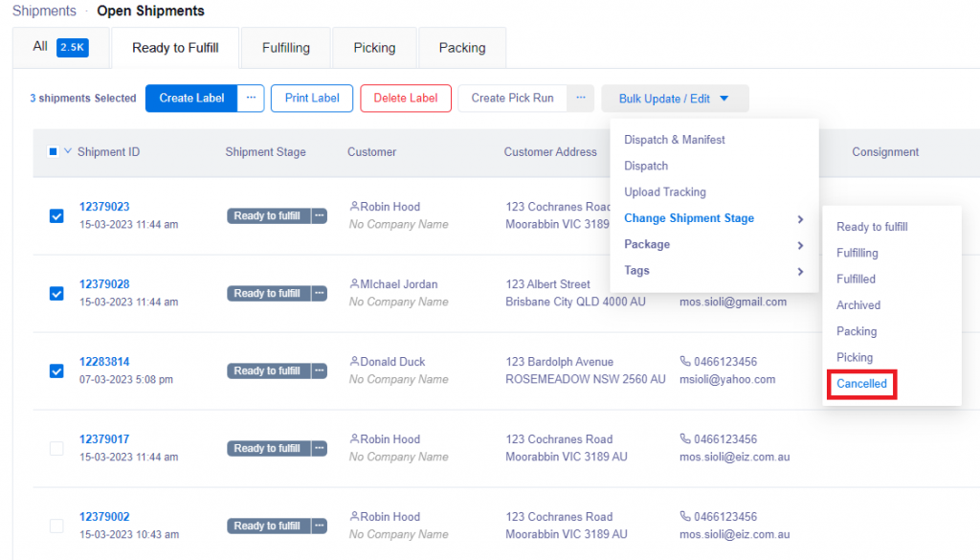Click Delete Label button
Image resolution: width=980 pixels, height=560 pixels.
pos(406,99)
